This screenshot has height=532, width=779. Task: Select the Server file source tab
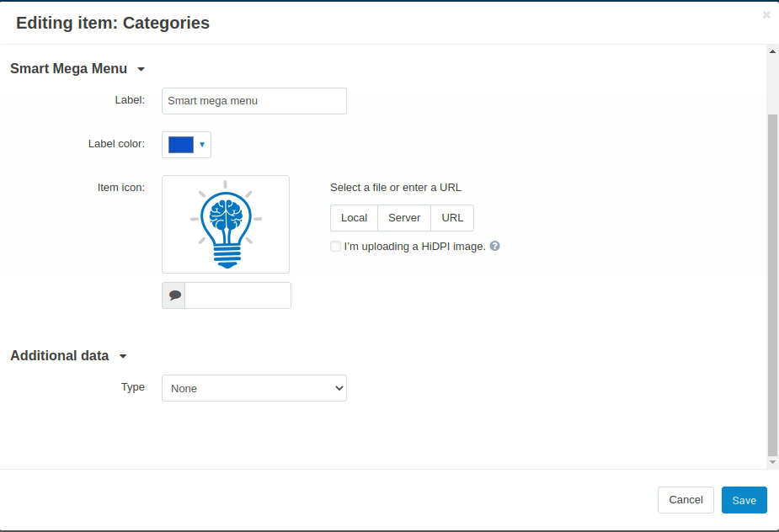404,218
